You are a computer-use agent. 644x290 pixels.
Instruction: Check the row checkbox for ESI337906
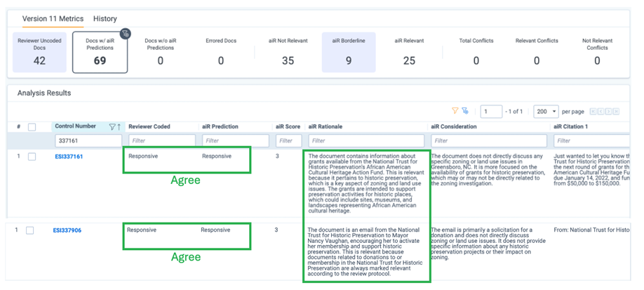click(30, 230)
